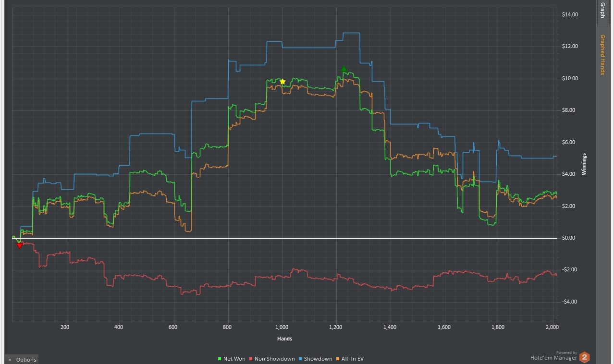Click the green up-triangle peak marker
This screenshot has width=614, height=364.
point(344,70)
